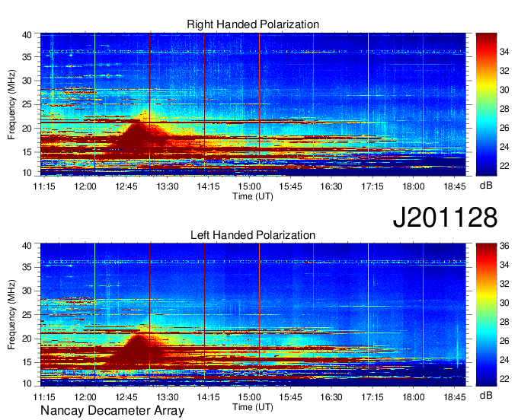Click 26 value on right-handed colorbar

504,127
